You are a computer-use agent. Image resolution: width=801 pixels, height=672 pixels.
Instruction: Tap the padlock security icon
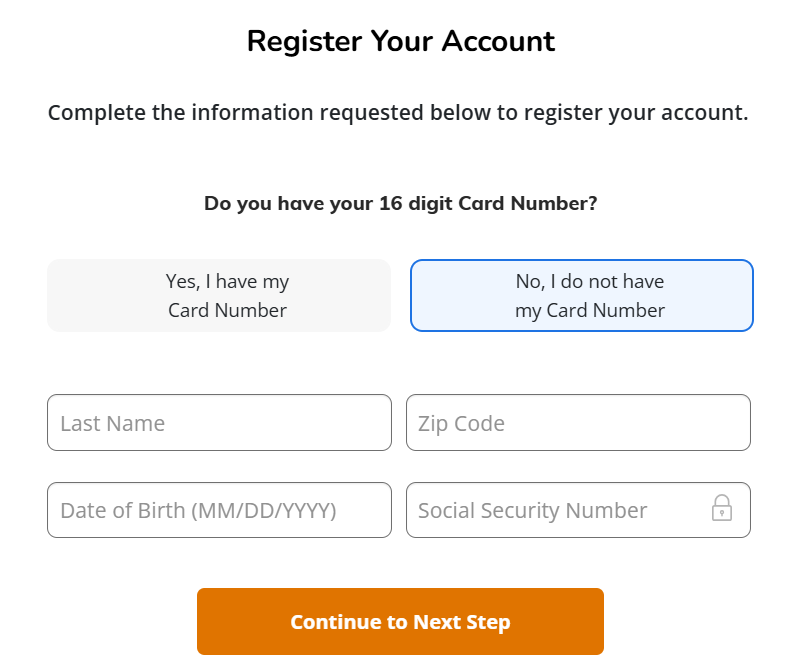[x=722, y=508]
